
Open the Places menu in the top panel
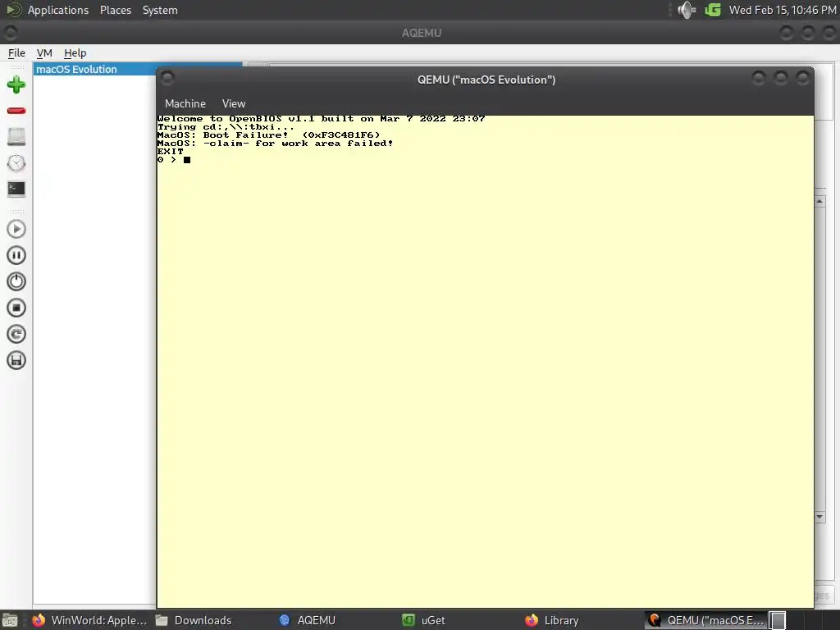click(x=116, y=10)
